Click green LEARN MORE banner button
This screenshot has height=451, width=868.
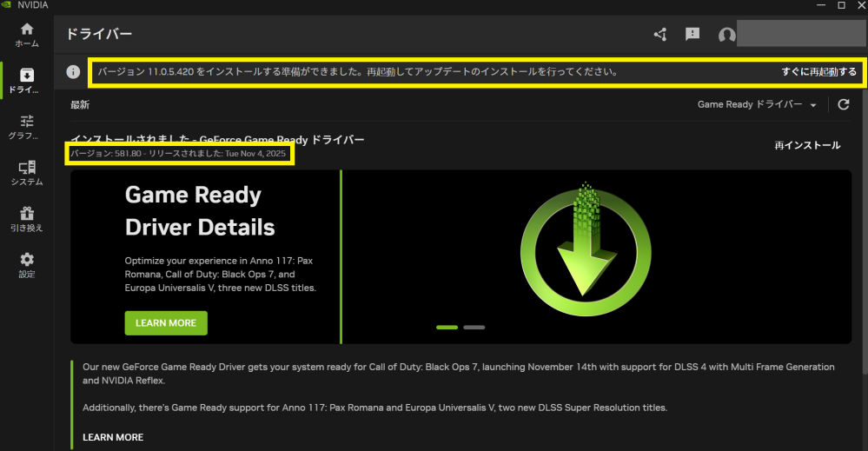pyautogui.click(x=166, y=323)
